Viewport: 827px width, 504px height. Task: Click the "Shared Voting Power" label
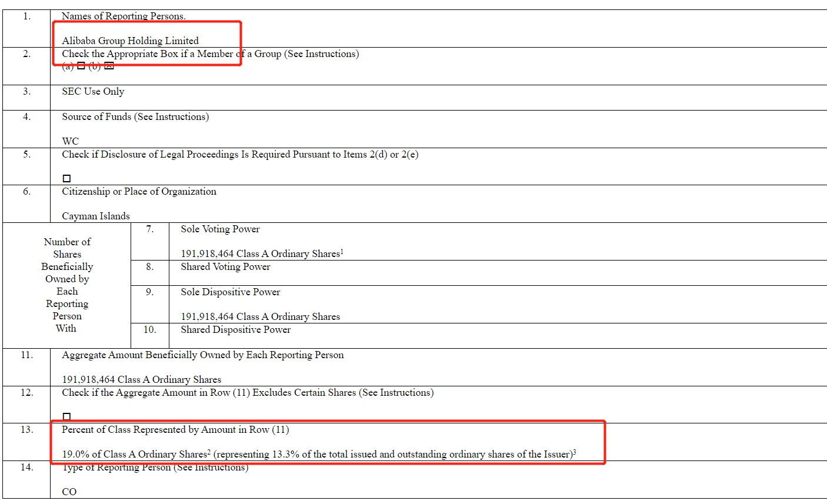point(225,267)
